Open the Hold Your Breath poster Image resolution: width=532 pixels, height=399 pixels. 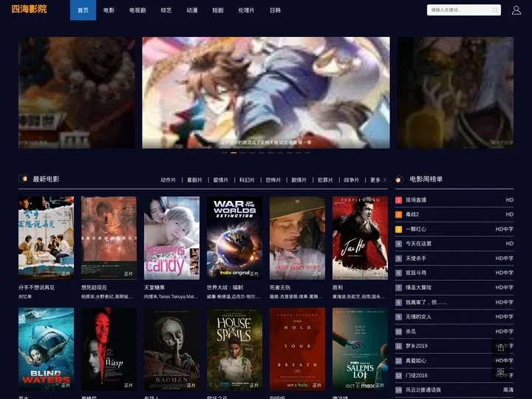point(297,349)
